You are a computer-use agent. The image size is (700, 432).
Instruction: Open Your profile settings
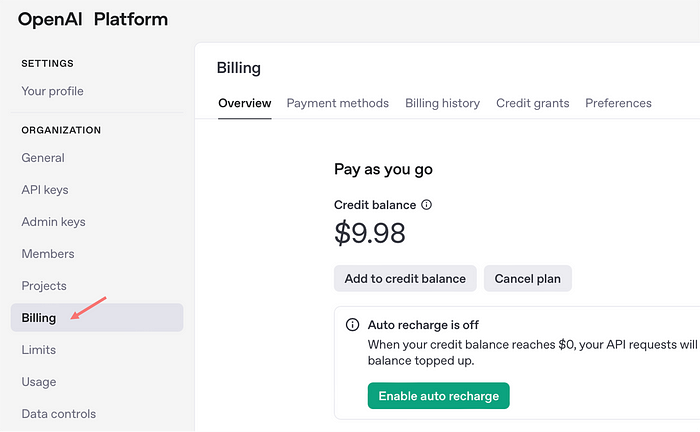[x=53, y=91]
